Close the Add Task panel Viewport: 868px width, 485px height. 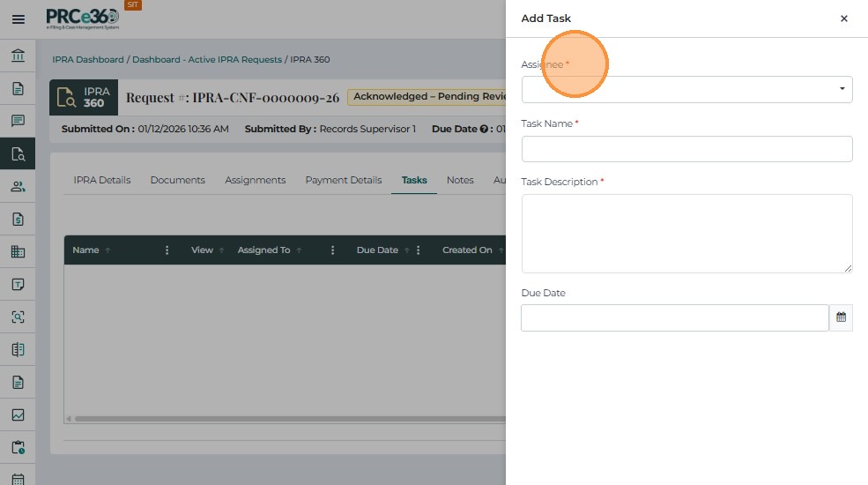[x=843, y=19]
